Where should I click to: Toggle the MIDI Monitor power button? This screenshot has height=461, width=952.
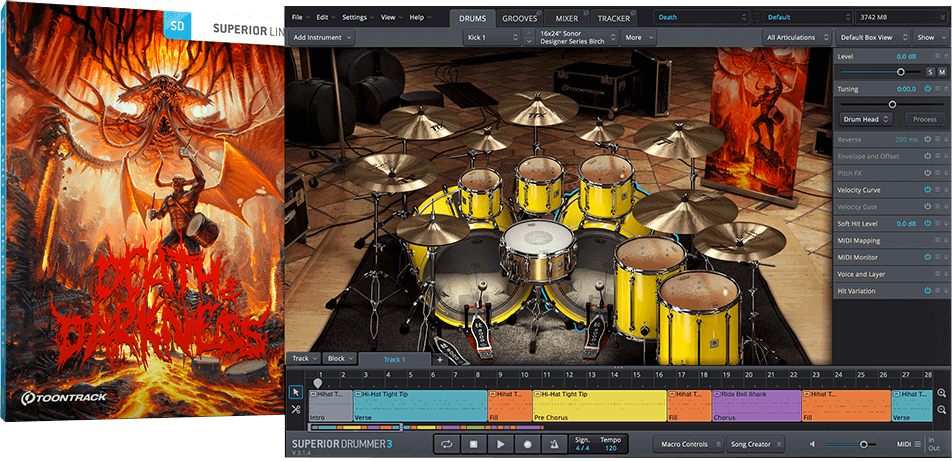pos(928,258)
